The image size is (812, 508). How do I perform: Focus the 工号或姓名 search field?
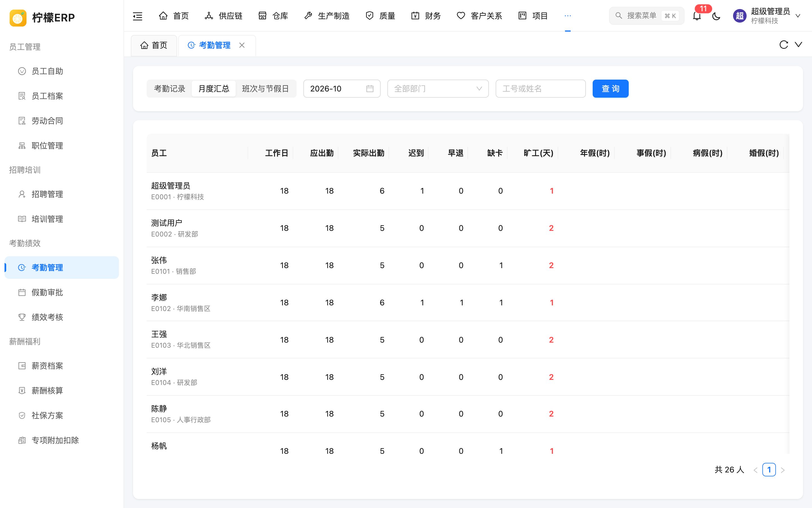(540, 89)
